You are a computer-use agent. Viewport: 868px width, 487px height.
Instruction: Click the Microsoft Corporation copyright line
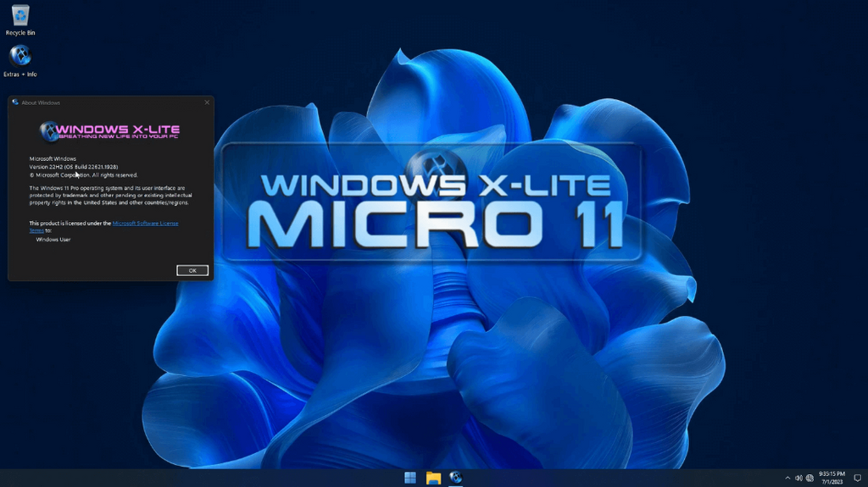(84, 174)
